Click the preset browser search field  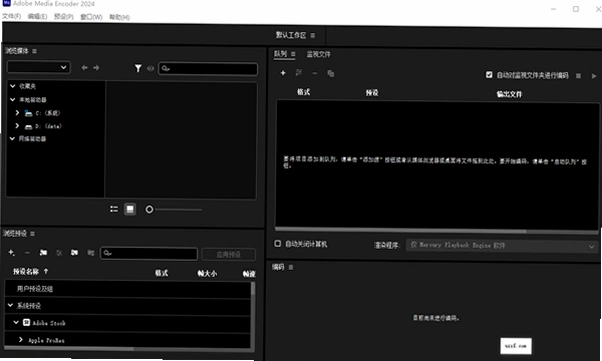click(149, 253)
